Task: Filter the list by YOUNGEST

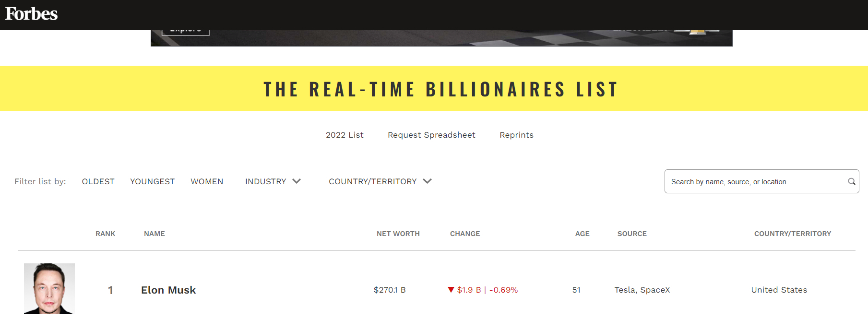Action: [152, 181]
